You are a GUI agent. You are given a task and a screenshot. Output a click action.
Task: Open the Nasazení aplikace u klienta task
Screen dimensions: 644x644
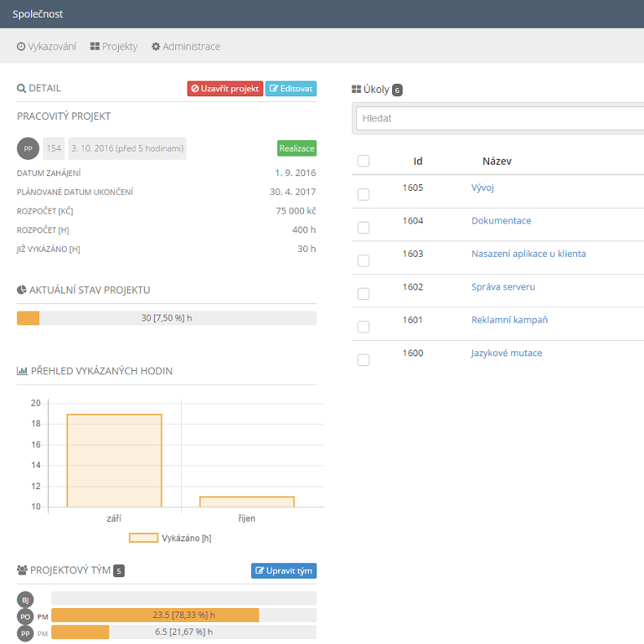(x=528, y=254)
